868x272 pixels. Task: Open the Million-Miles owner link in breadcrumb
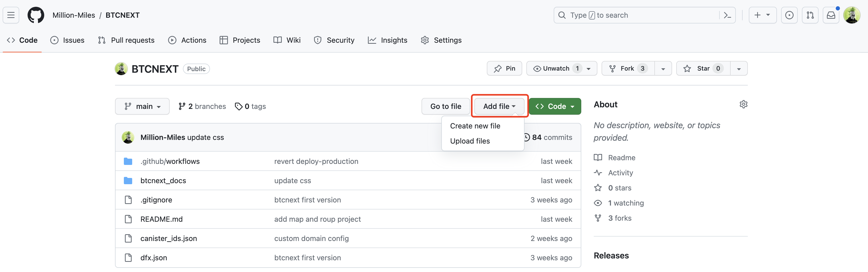[x=74, y=15]
